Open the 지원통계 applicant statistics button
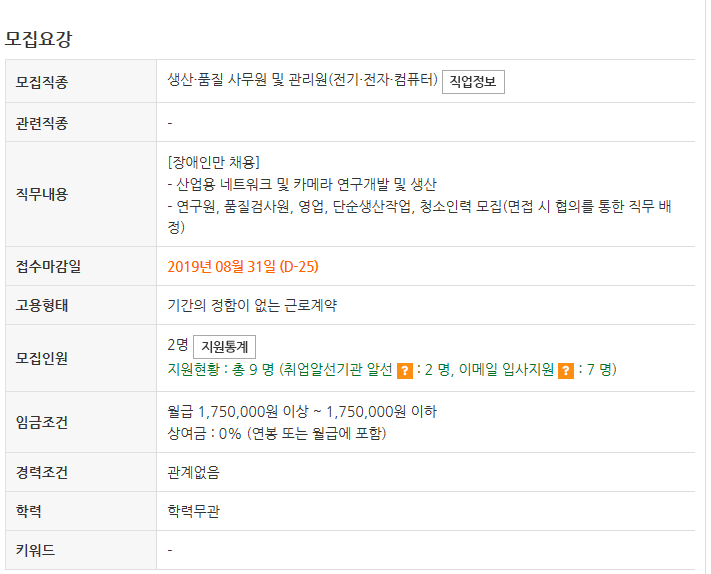 coord(224,347)
